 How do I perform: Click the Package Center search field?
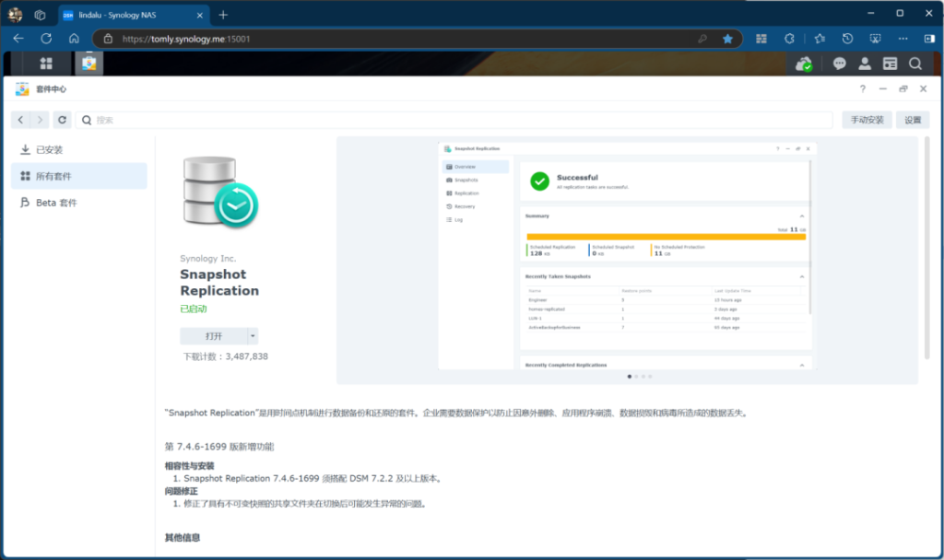pyautogui.click(x=454, y=120)
